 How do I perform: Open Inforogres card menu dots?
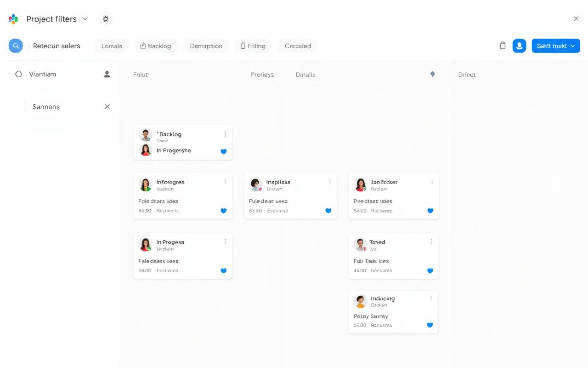point(225,182)
